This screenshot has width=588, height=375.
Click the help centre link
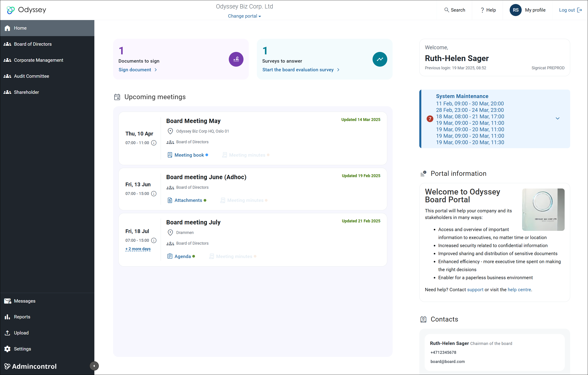click(x=519, y=290)
